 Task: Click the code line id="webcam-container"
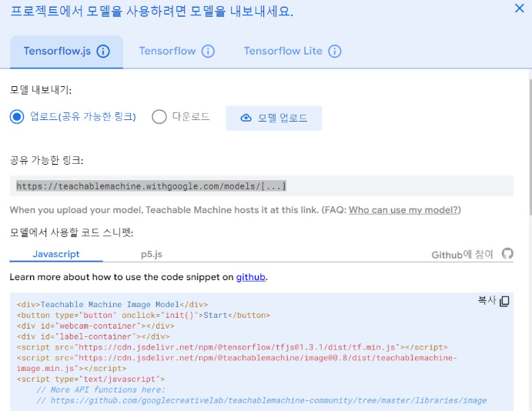[x=95, y=326]
